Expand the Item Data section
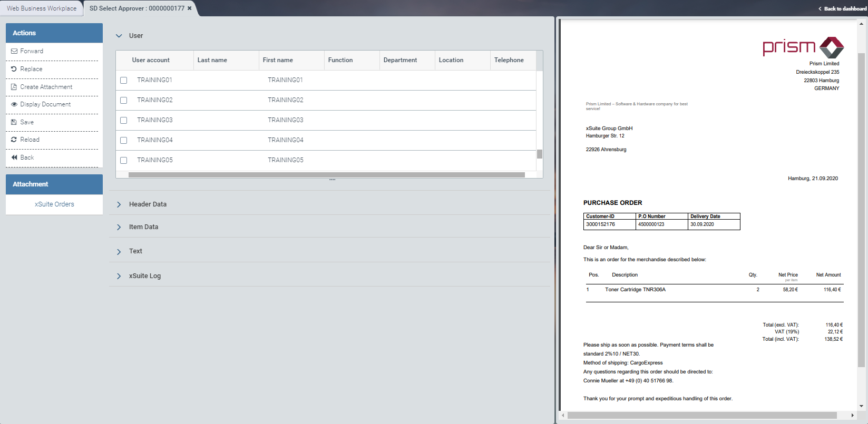The height and width of the screenshot is (424, 868). coord(119,227)
